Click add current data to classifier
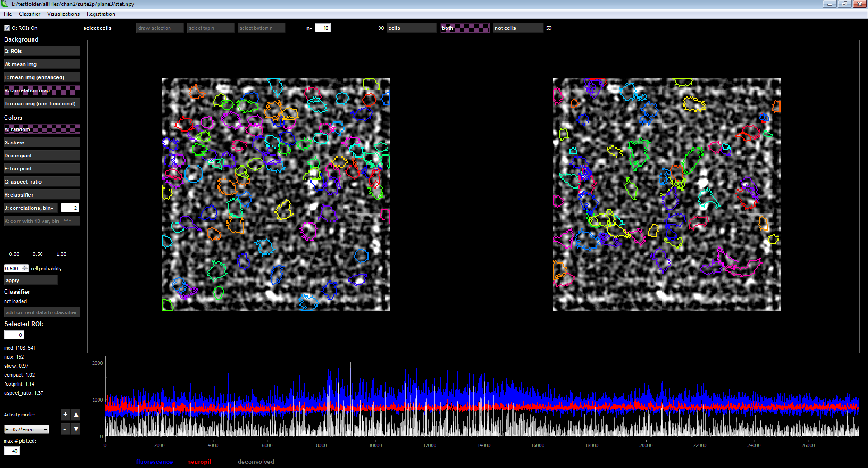 [x=42, y=312]
